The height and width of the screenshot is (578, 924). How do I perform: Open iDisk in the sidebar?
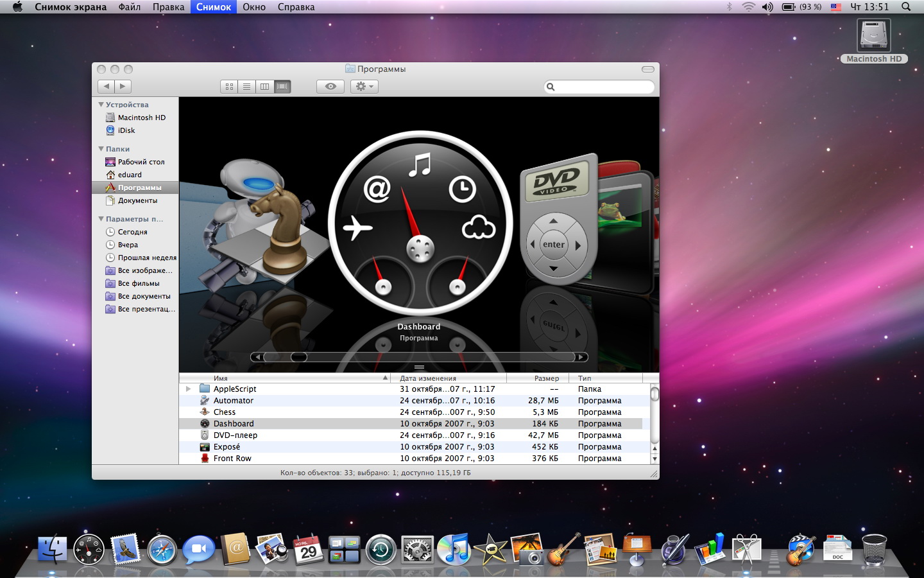121,130
